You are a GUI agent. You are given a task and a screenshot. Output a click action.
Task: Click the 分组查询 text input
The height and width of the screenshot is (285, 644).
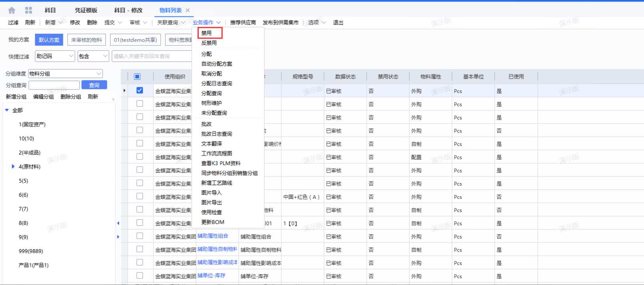pos(54,85)
